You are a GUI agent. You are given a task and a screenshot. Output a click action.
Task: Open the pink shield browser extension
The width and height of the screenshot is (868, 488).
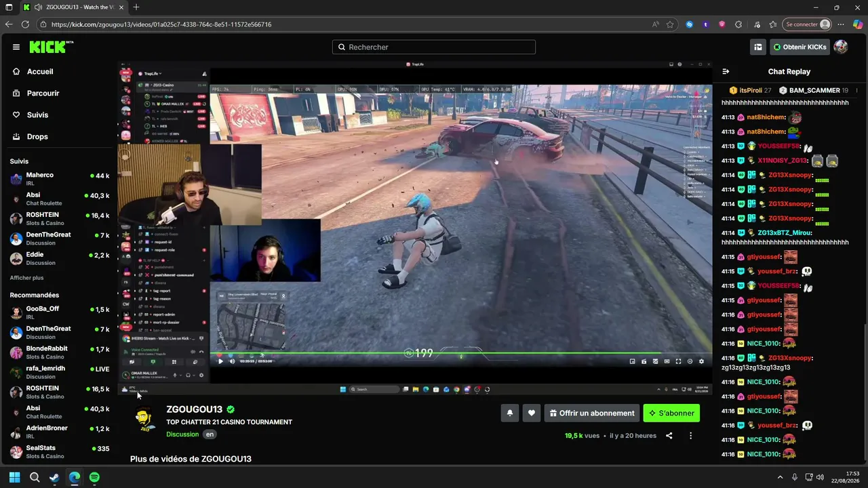[722, 24]
